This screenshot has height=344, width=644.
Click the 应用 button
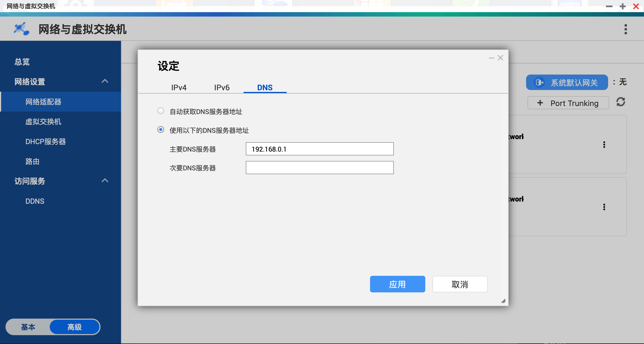(397, 284)
